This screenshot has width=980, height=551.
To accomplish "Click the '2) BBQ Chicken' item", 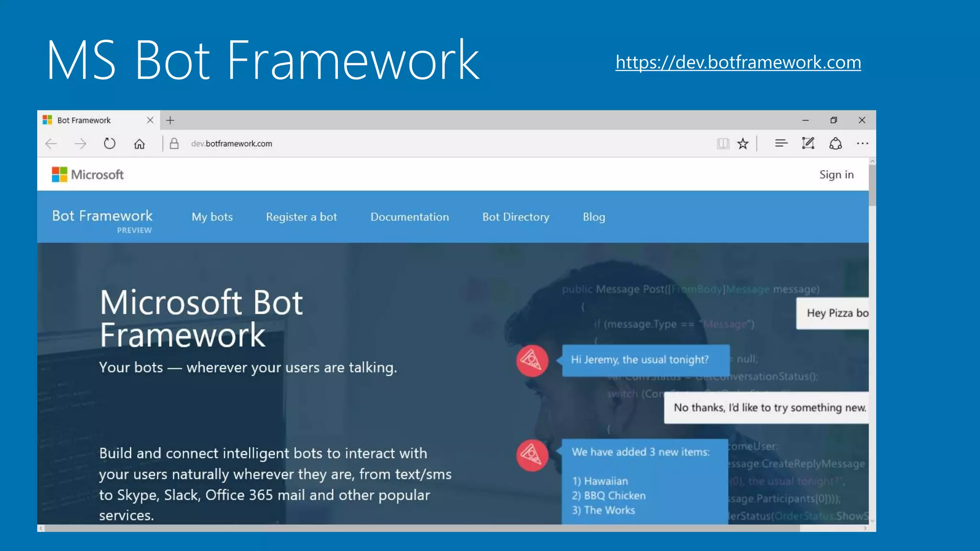I will click(x=609, y=496).
